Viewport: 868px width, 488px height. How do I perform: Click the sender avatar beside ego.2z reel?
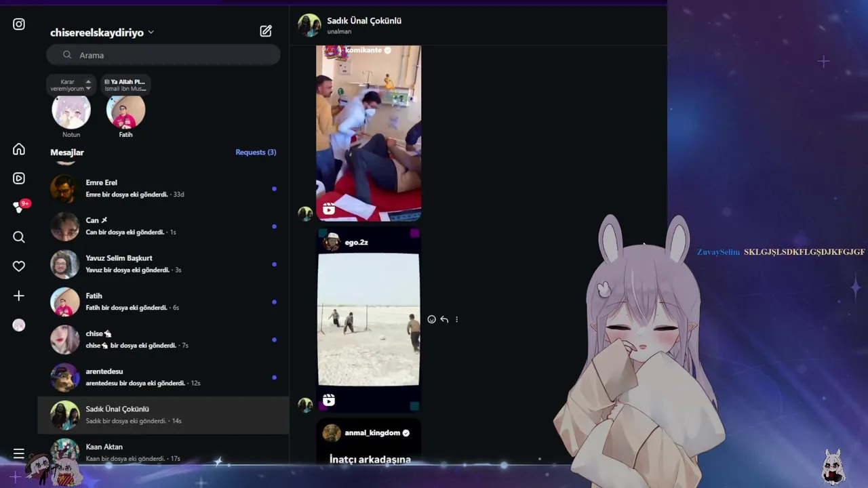pyautogui.click(x=305, y=405)
